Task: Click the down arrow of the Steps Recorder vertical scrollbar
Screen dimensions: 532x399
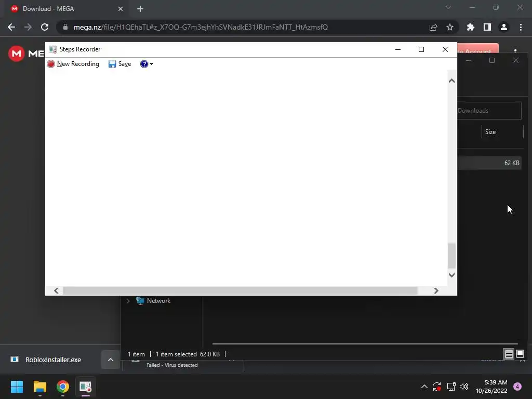Action: pyautogui.click(x=451, y=275)
